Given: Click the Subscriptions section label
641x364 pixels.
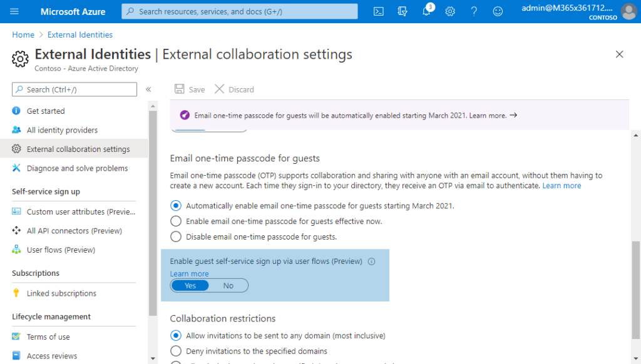Looking at the screenshot, I should [x=36, y=273].
